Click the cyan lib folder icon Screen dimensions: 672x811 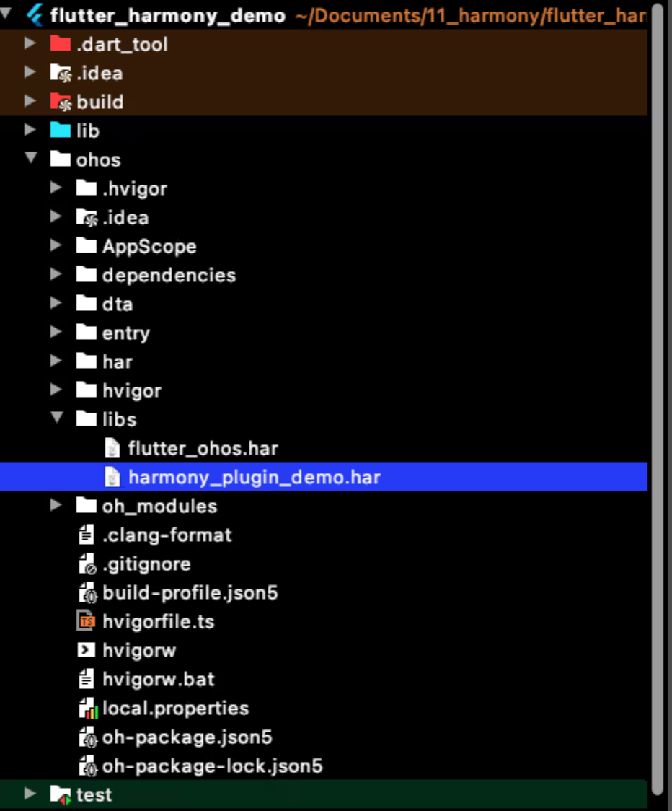point(60,131)
